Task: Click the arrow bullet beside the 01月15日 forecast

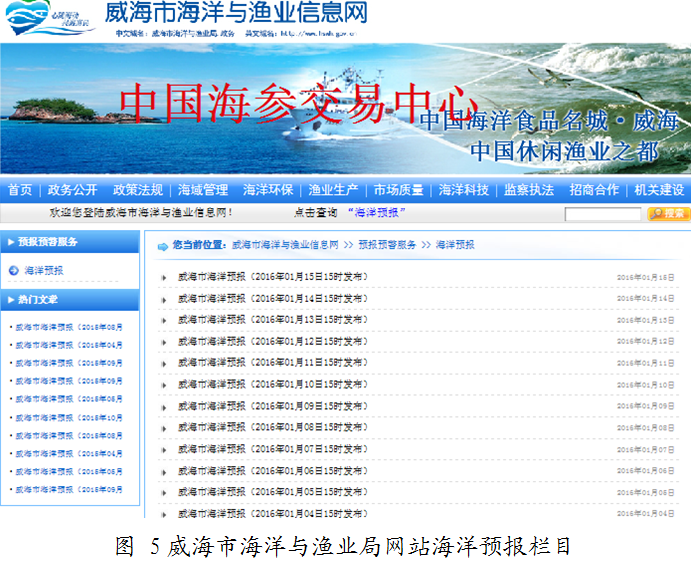Action: [x=164, y=277]
